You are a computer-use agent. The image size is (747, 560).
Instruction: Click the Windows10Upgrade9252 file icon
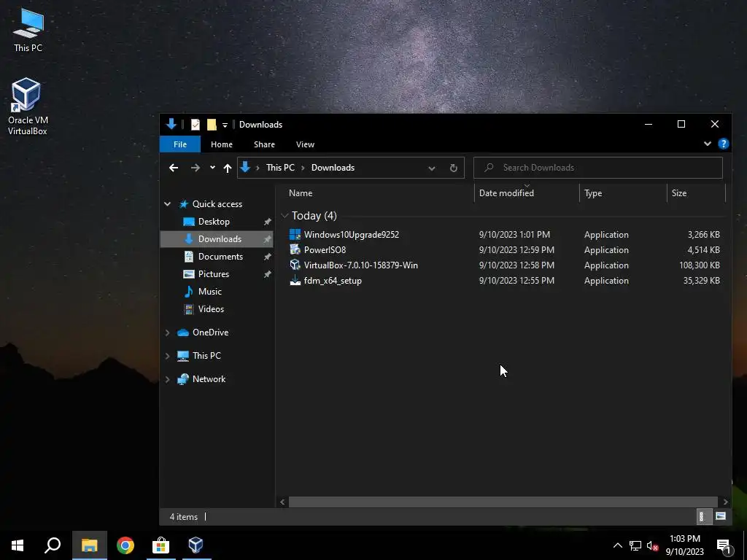[295, 234]
